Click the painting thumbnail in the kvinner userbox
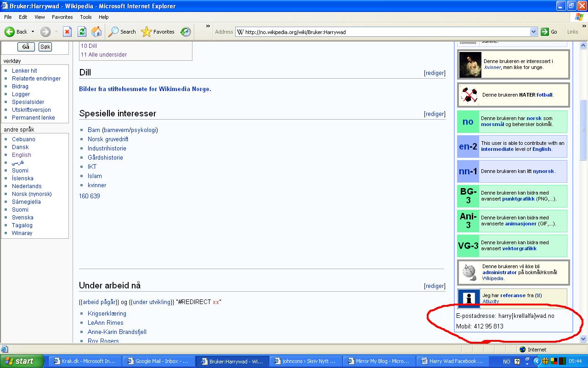Screen dimensions: 588x368 470,64
